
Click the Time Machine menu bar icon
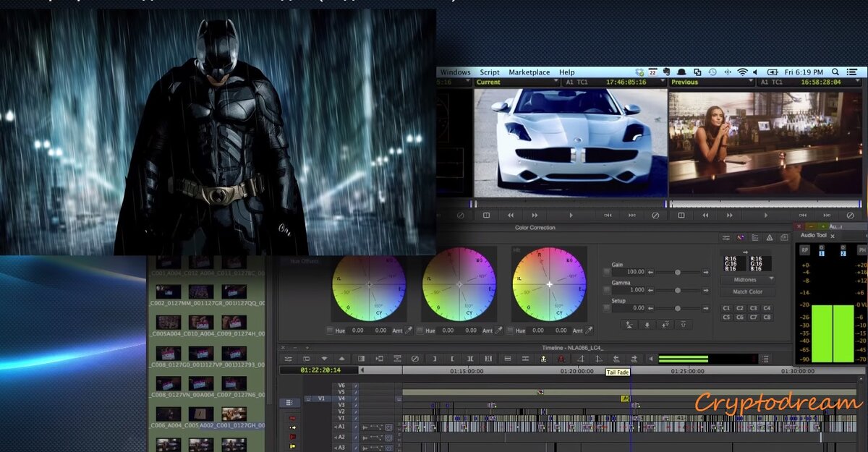[x=712, y=72]
